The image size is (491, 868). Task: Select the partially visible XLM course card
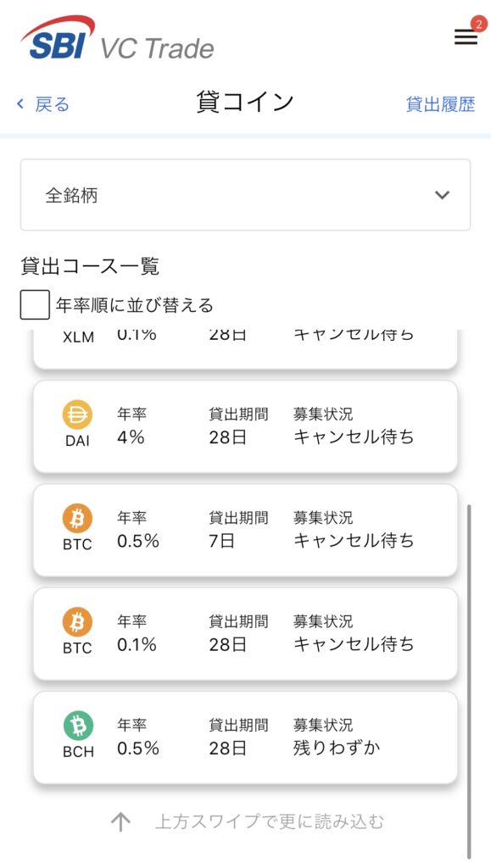coord(245,348)
